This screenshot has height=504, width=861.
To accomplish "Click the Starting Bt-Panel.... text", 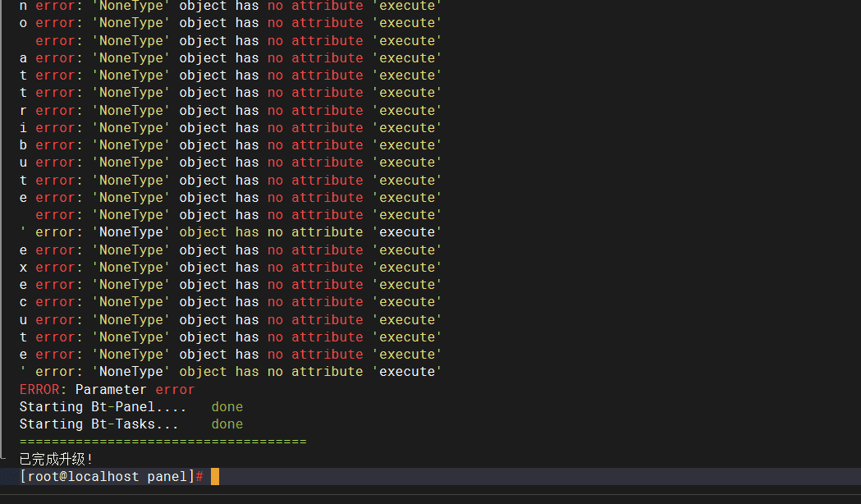I will pos(103,407).
